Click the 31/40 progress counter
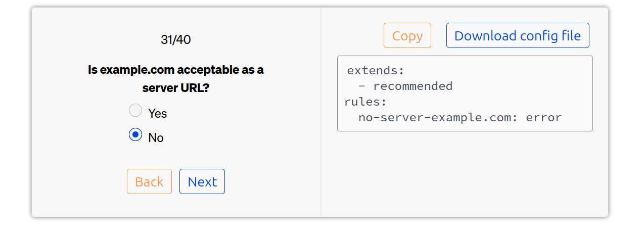Image resolution: width=644 pixels, height=235 pixels. pyautogui.click(x=175, y=39)
